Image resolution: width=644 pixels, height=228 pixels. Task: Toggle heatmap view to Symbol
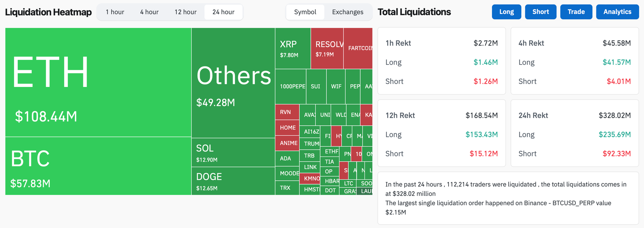(305, 12)
